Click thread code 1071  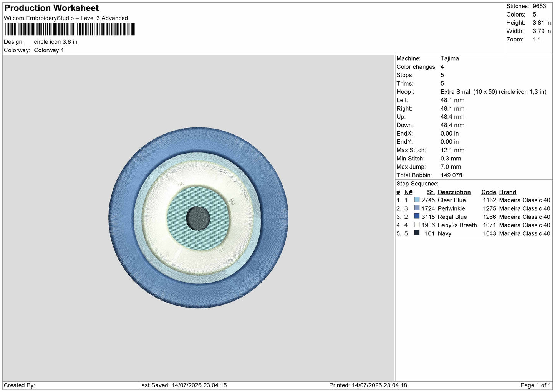coord(490,225)
